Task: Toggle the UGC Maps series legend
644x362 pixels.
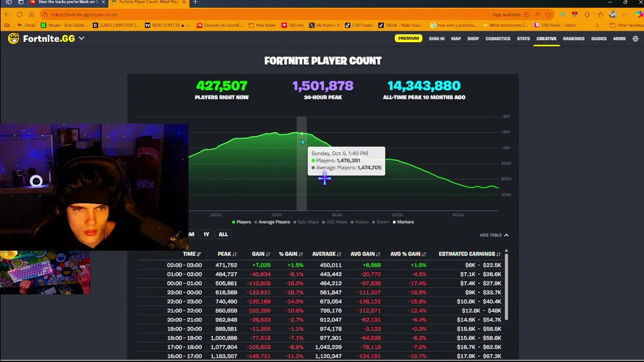Action: pos(335,222)
